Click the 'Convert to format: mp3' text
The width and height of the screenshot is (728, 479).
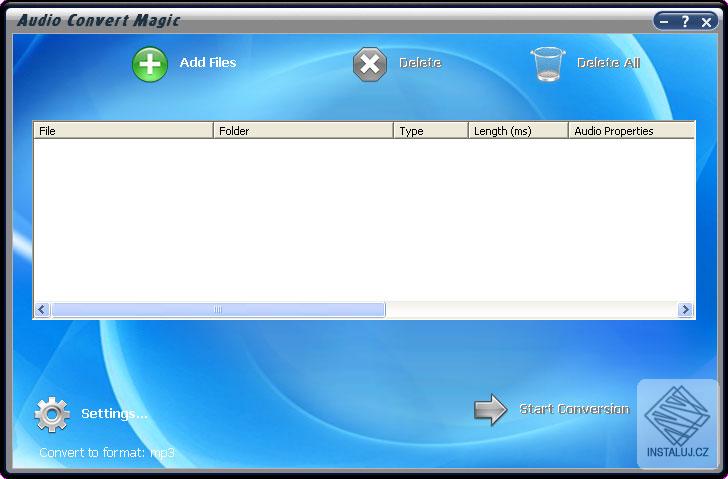coord(107,453)
